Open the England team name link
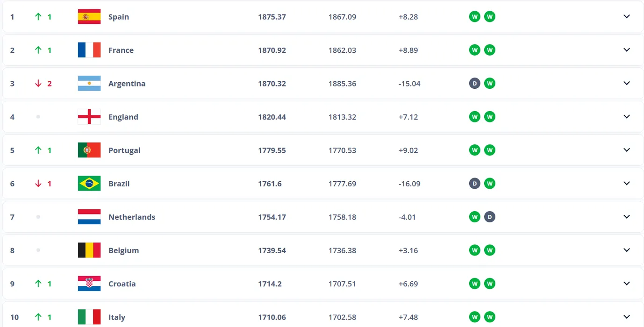Viewport: 644px width, 327px height. pos(123,117)
